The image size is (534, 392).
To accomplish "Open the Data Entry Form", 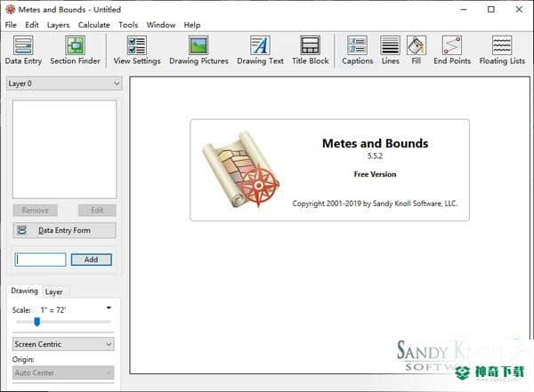I will (x=64, y=230).
